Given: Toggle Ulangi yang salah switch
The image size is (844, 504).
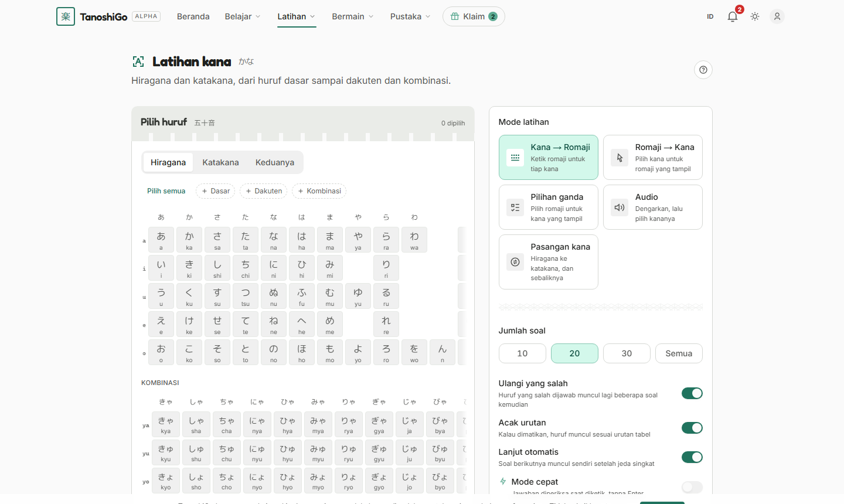Looking at the screenshot, I should (x=692, y=393).
